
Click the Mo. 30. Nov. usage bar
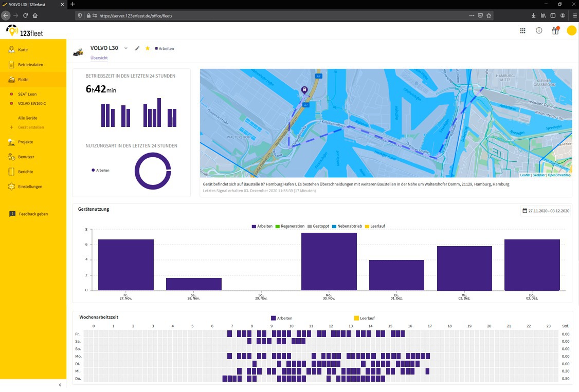coord(329,262)
